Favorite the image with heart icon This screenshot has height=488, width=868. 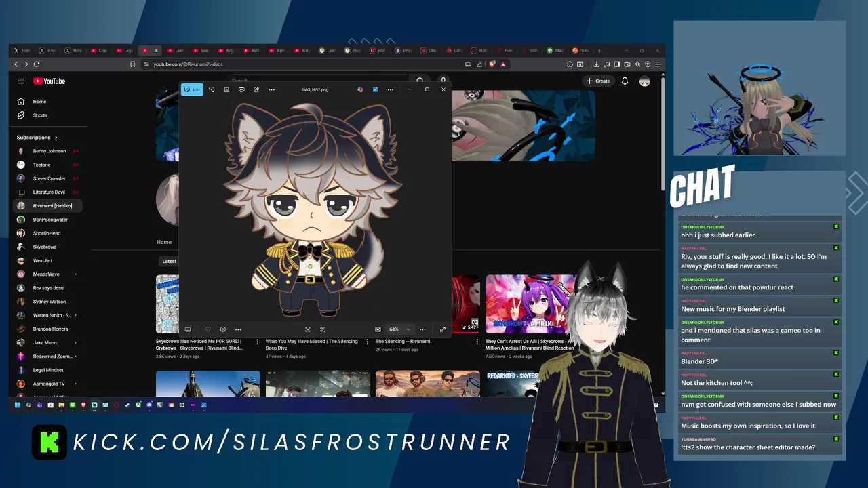[208, 329]
